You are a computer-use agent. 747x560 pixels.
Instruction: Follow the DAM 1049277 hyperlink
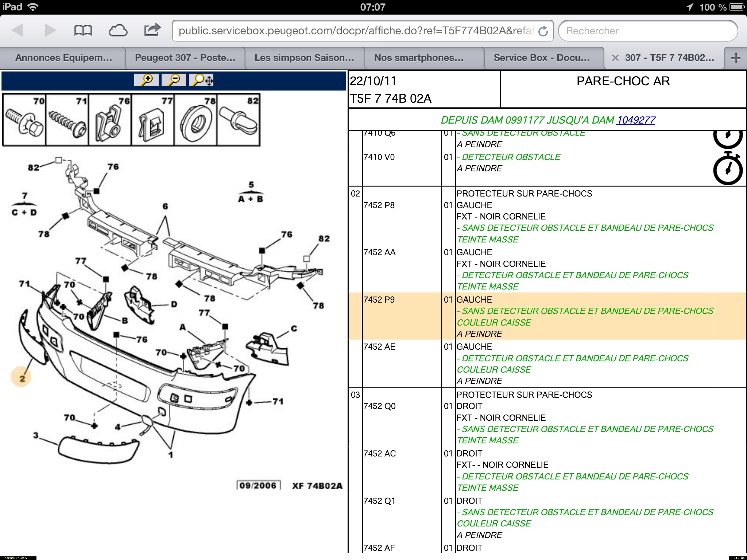(635, 120)
